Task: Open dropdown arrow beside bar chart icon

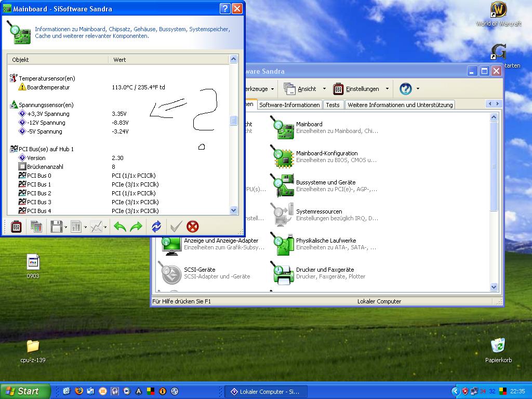Action: [85, 227]
